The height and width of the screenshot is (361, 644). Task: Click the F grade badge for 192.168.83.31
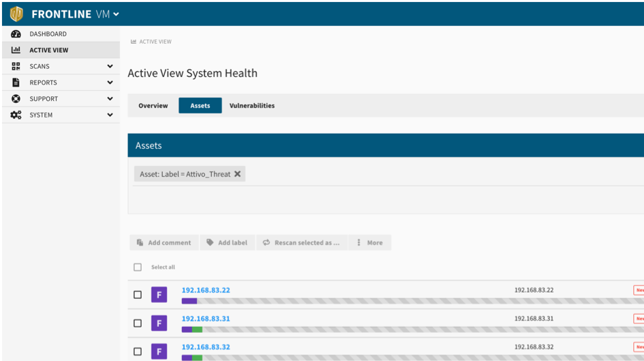159,323
